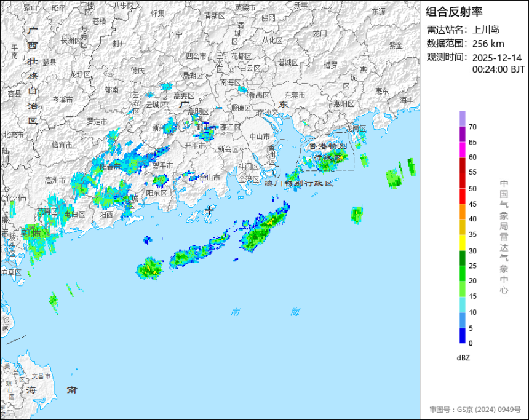Click the 岑溪市 map label

(x=62, y=100)
